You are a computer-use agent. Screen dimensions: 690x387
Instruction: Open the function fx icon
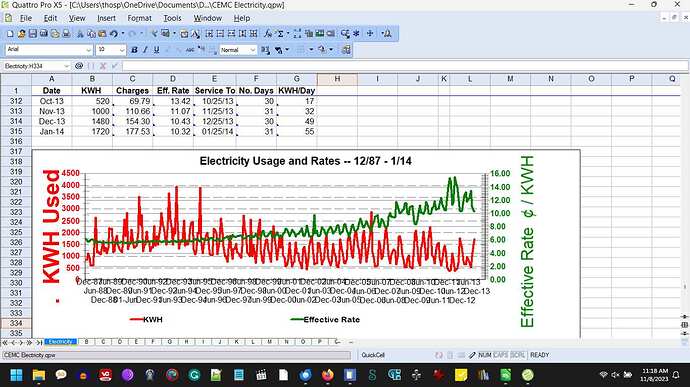click(268, 33)
